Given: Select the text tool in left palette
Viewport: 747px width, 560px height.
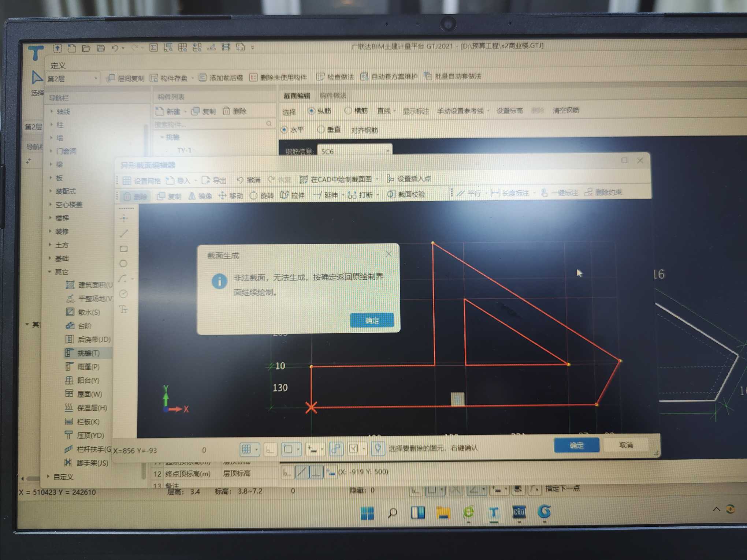Looking at the screenshot, I should (123, 310).
